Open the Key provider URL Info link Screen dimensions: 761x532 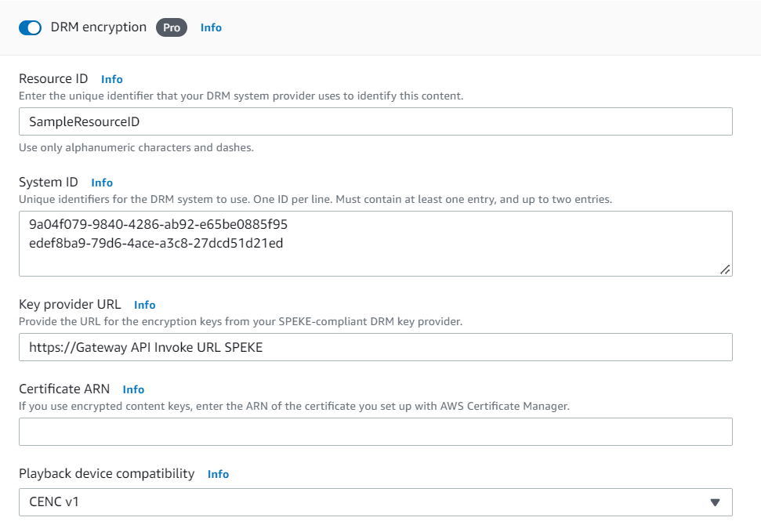coord(145,305)
